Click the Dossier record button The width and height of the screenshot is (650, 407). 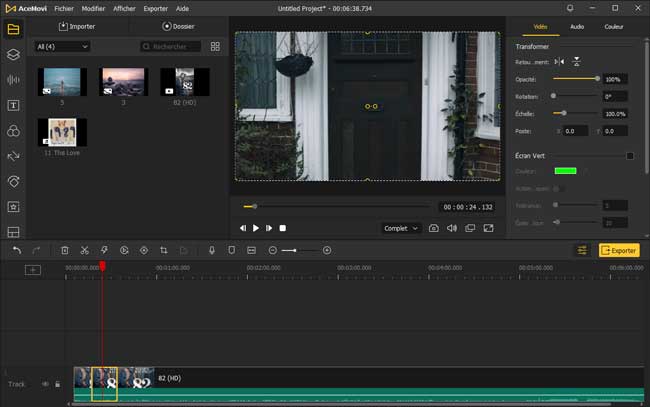178,27
